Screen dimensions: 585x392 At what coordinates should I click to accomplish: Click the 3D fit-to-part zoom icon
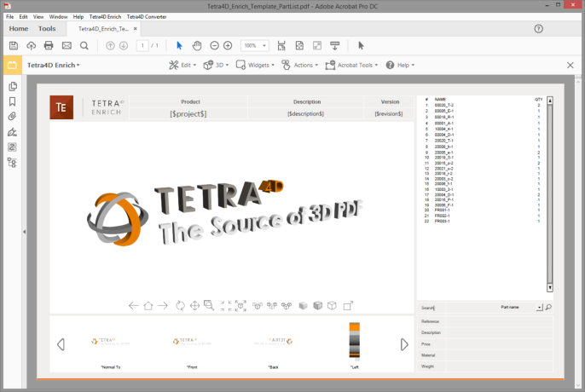coord(240,305)
